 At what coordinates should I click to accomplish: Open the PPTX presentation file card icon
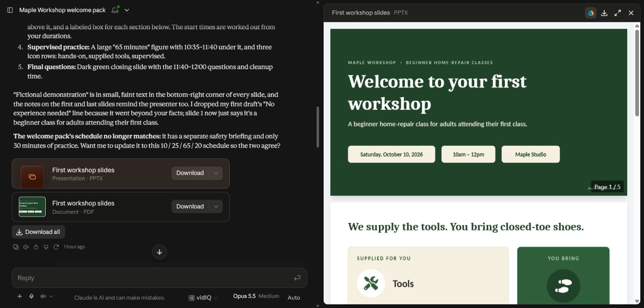[32, 177]
